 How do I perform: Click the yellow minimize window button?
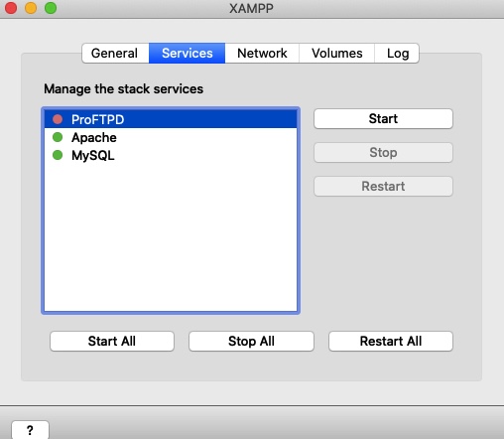[x=31, y=8]
